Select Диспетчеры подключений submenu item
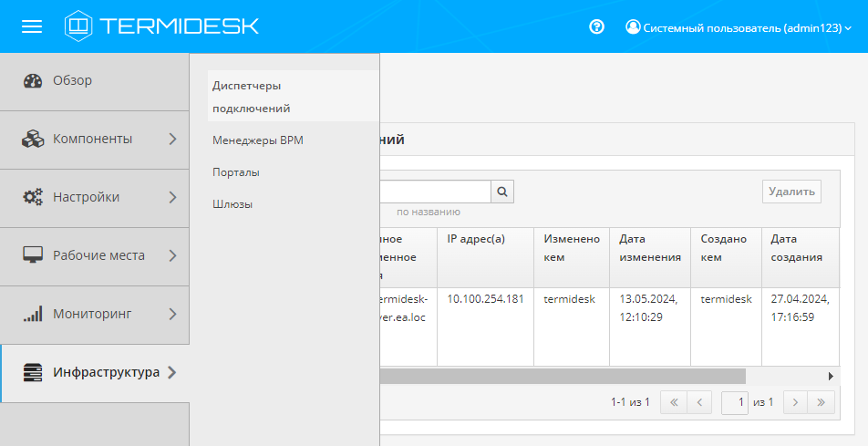The width and height of the screenshot is (868, 446). [x=252, y=97]
